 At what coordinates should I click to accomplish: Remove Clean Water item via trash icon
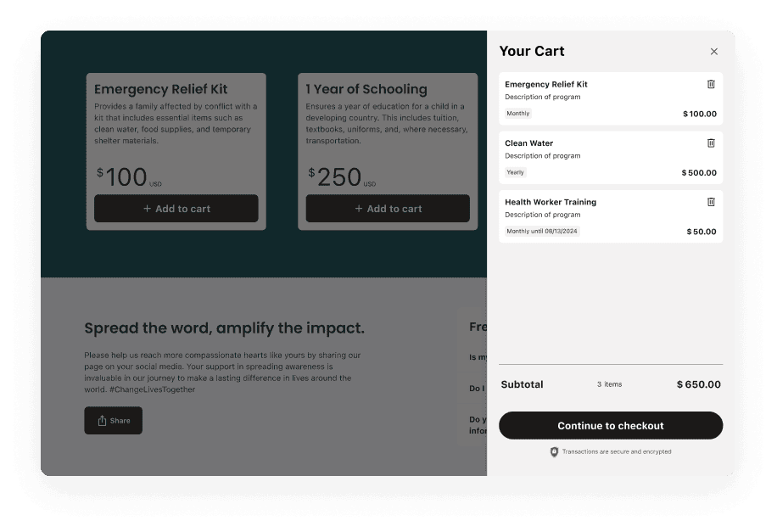pyautogui.click(x=711, y=143)
